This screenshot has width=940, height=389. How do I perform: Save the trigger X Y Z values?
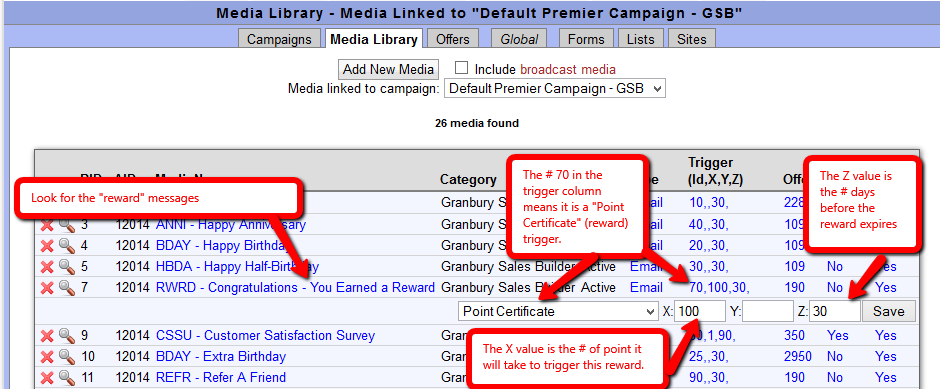point(888,312)
